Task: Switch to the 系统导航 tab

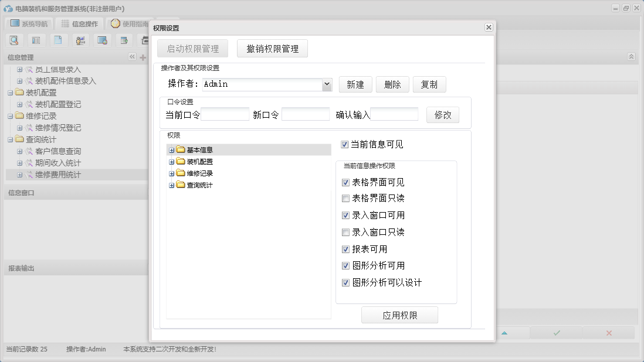Action: 29,24
